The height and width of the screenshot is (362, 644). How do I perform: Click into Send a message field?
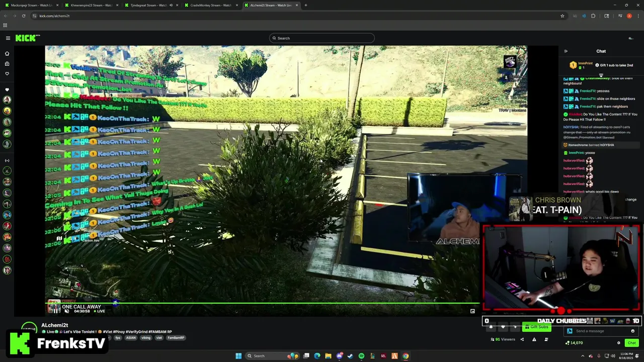601,331
